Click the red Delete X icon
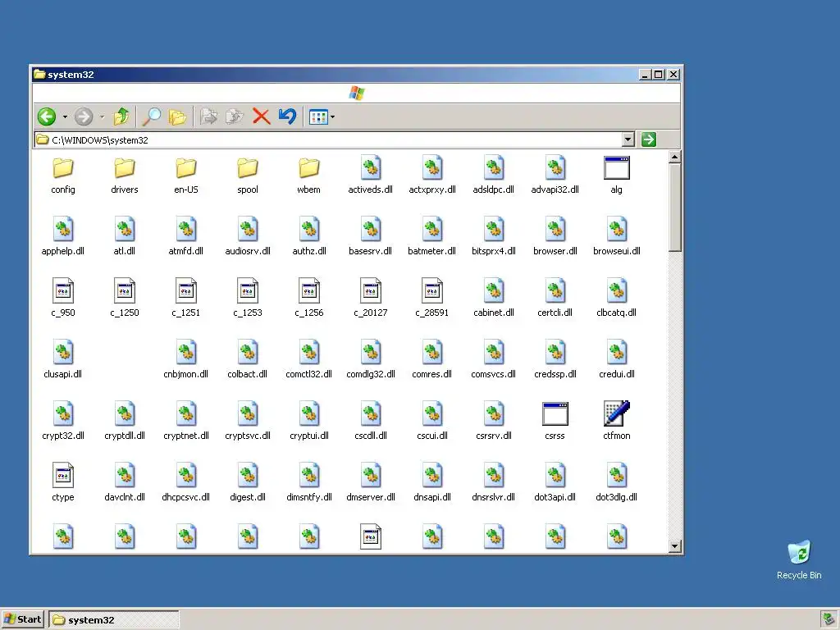The image size is (840, 630). pos(261,116)
